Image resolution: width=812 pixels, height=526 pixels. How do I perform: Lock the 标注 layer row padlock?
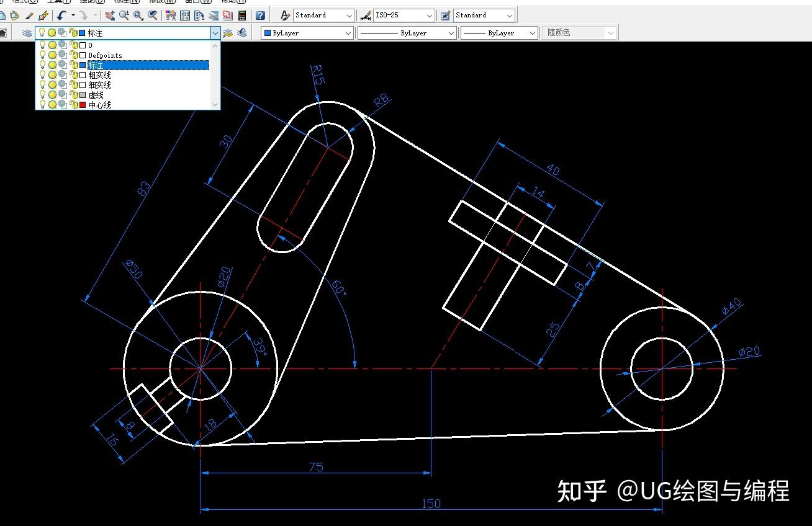click(73, 65)
